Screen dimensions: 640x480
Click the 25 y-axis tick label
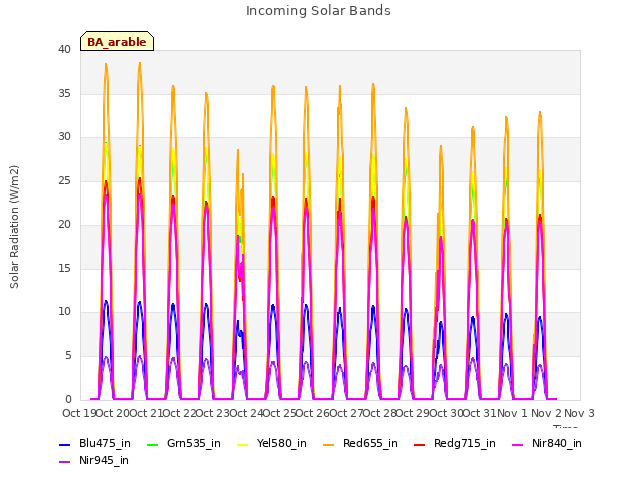coord(64,180)
